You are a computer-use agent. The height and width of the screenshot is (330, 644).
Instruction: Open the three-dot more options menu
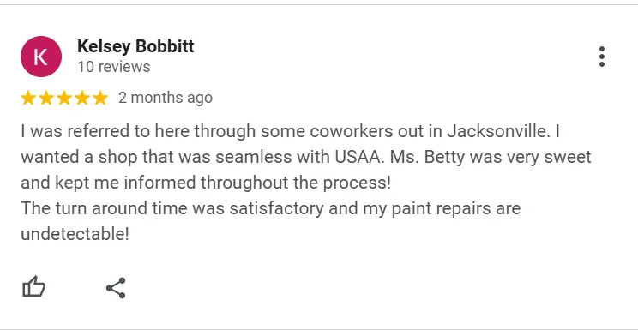(602, 57)
